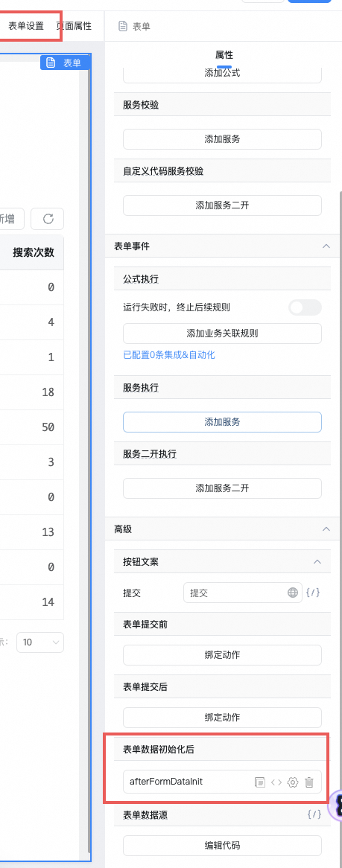
Task: Collapse the 表单事件 section
Action: pyautogui.click(x=326, y=246)
